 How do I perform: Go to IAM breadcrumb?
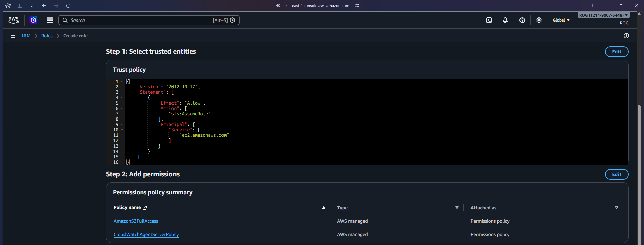[x=26, y=36]
